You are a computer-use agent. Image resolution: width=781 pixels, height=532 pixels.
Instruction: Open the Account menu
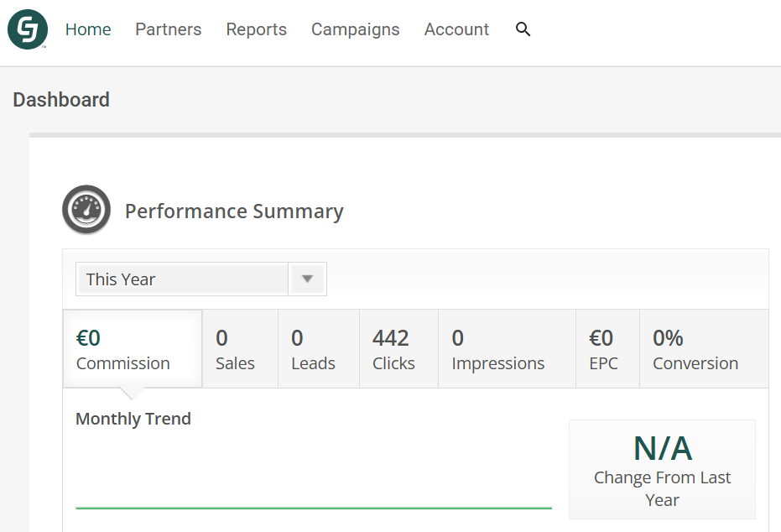pos(456,29)
